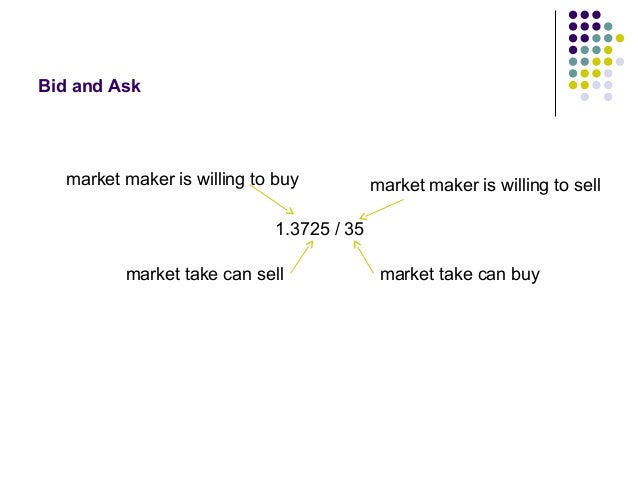Click the 'Bid and Ask' slide title

tap(90, 86)
